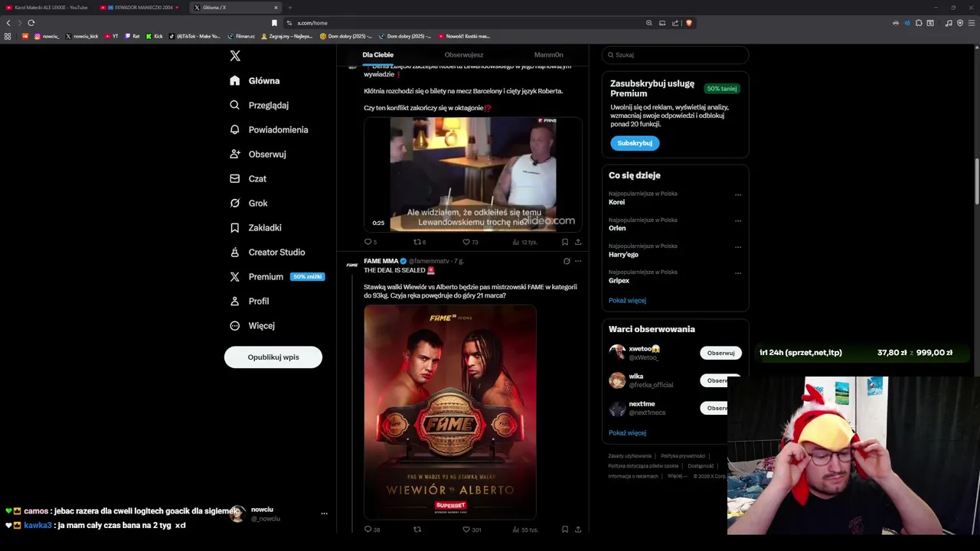Open the Filman.cc bookmark

pos(241,36)
